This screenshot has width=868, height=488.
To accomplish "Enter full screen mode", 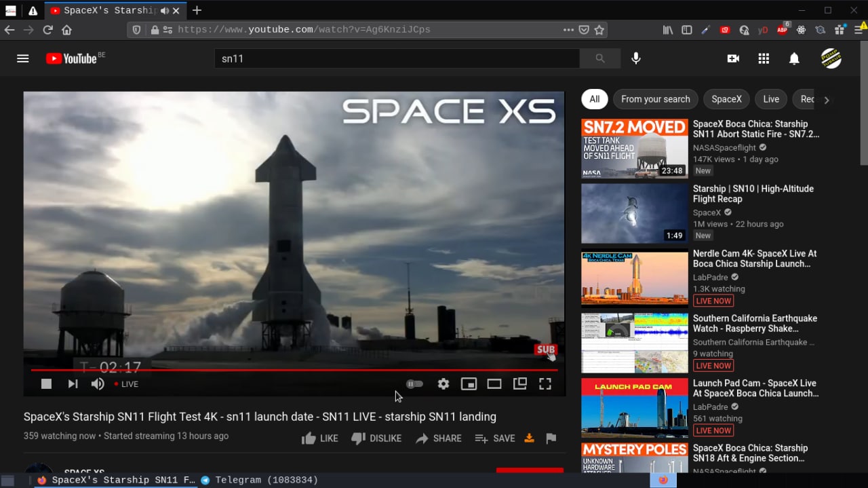I will coord(545,384).
